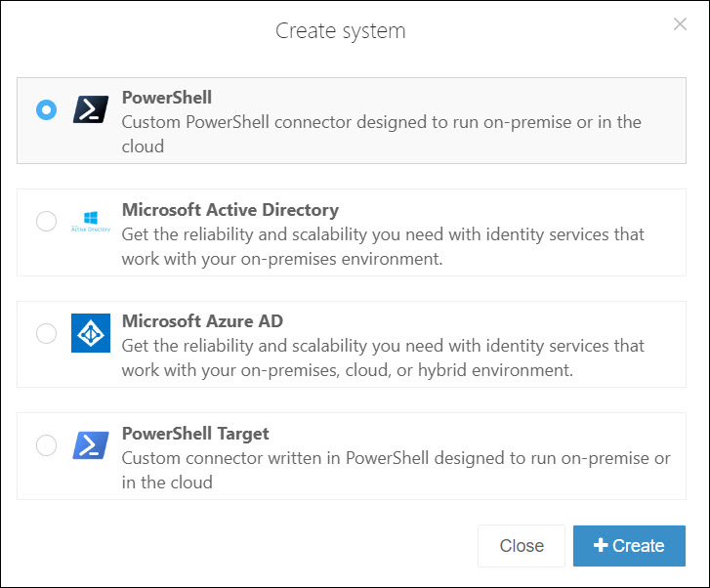
Task: Click the Azure AD hybrid environment description text
Action: click(383, 357)
